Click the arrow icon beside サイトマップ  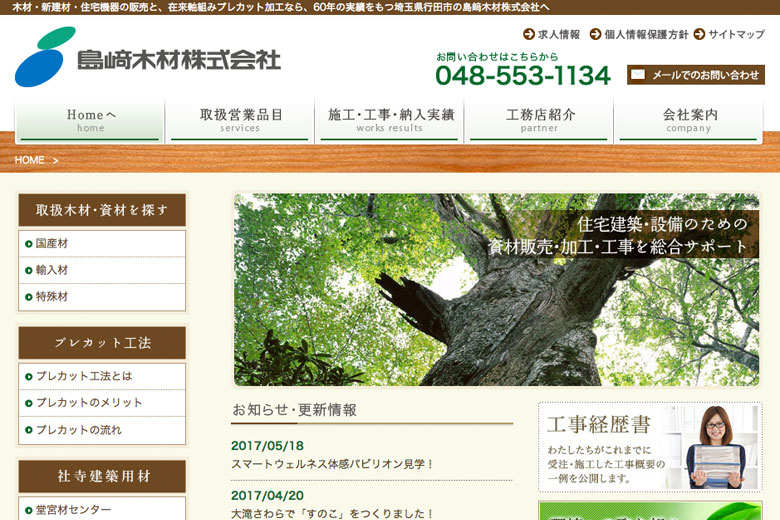click(699, 34)
